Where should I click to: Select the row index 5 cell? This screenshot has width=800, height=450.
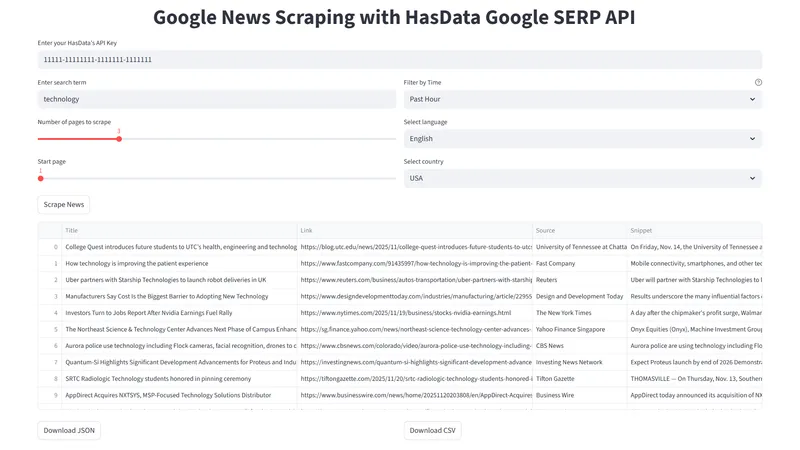point(56,329)
